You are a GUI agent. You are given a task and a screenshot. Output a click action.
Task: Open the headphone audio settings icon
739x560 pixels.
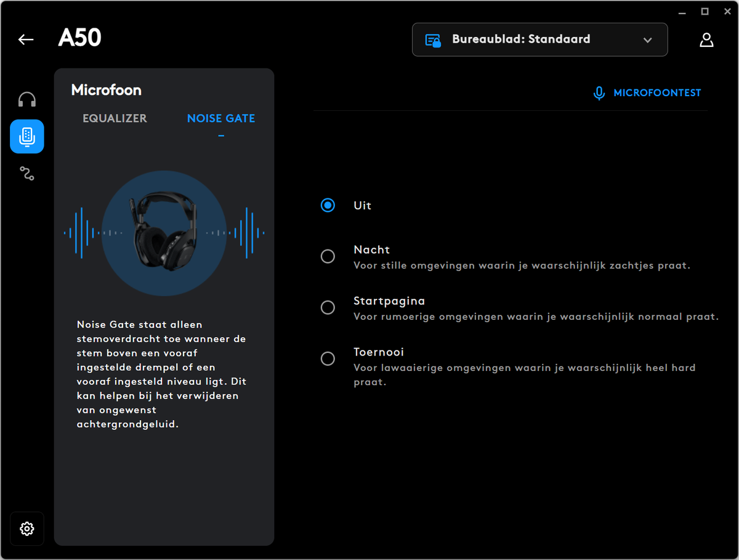(27, 100)
